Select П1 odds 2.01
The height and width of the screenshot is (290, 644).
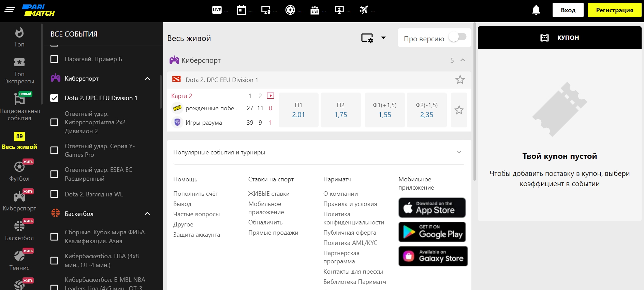pyautogui.click(x=298, y=110)
